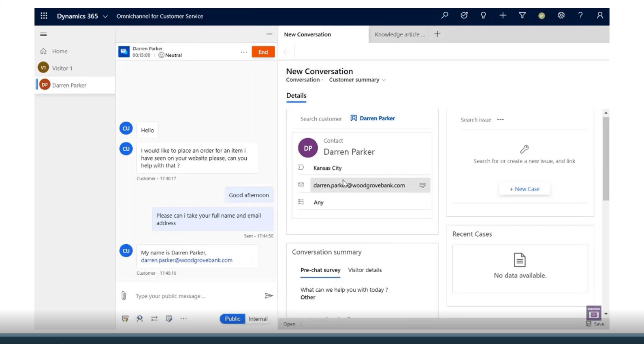This screenshot has height=344, width=644.
Task: Send the message with arrow icon
Action: tap(269, 296)
